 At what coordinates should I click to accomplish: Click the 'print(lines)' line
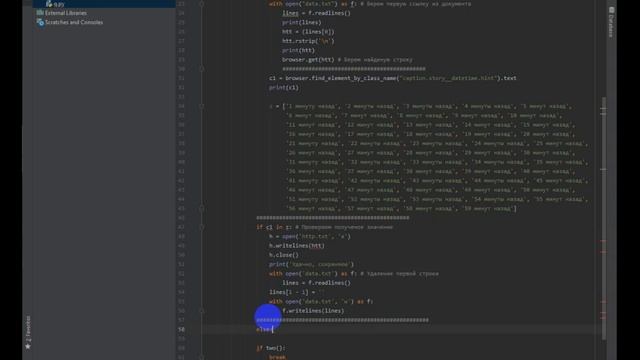click(302, 22)
